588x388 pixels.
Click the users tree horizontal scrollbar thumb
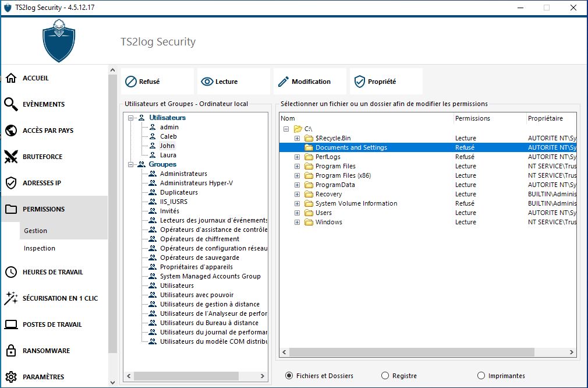point(186,376)
